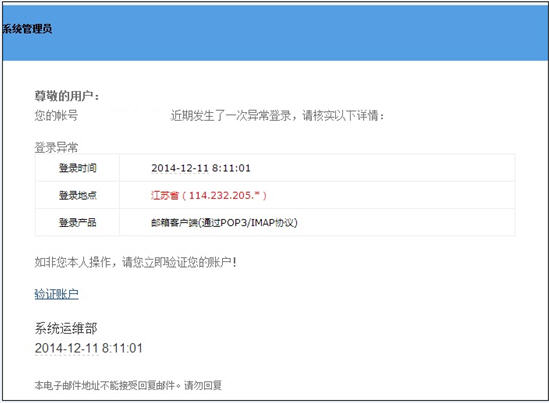
Task: Click the 如非您本人操作 warning sentence
Action: click(x=135, y=262)
